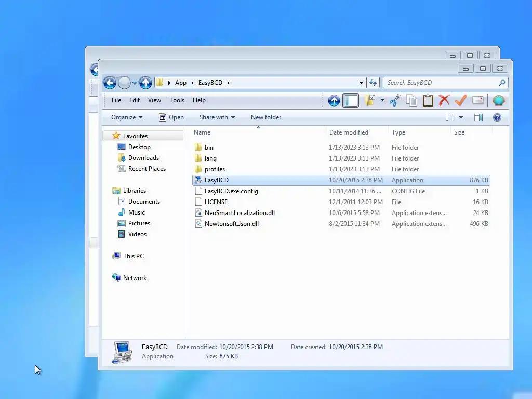Open the view options dropdown arrow
Screen dimensions: 532x399
click(461, 117)
